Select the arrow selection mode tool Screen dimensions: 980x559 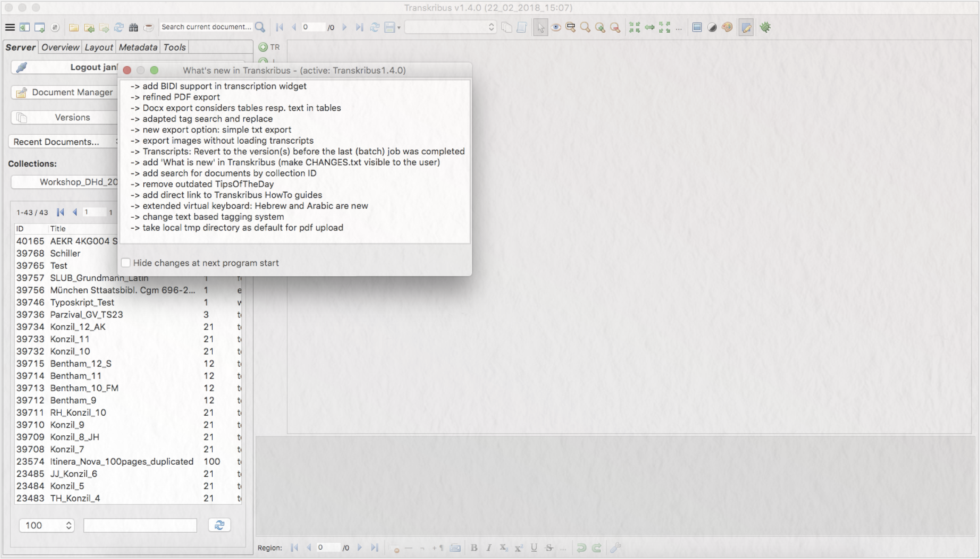pyautogui.click(x=540, y=27)
